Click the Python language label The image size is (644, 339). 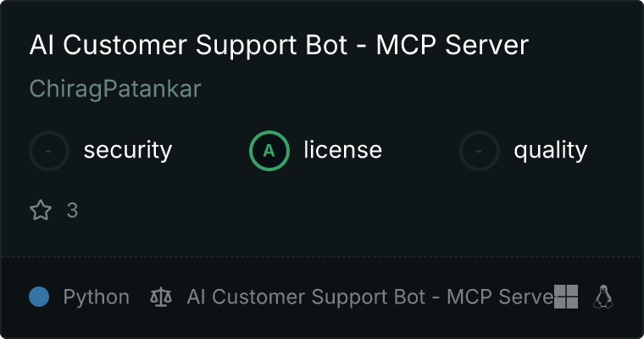[x=97, y=297]
